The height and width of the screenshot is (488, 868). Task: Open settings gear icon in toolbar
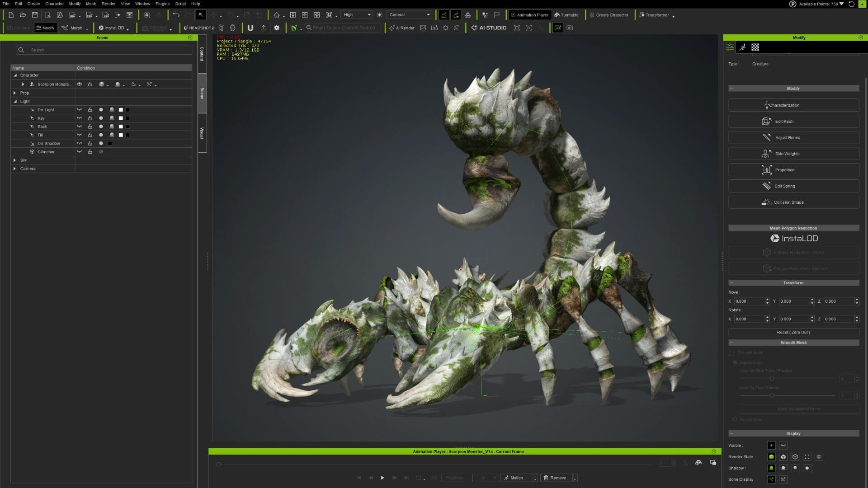click(277, 28)
